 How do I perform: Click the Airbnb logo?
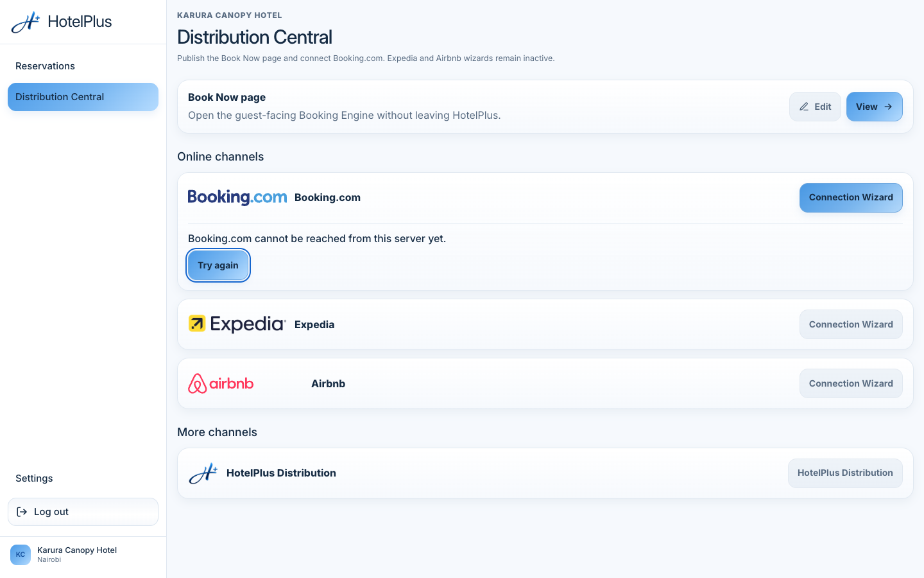coord(221,383)
